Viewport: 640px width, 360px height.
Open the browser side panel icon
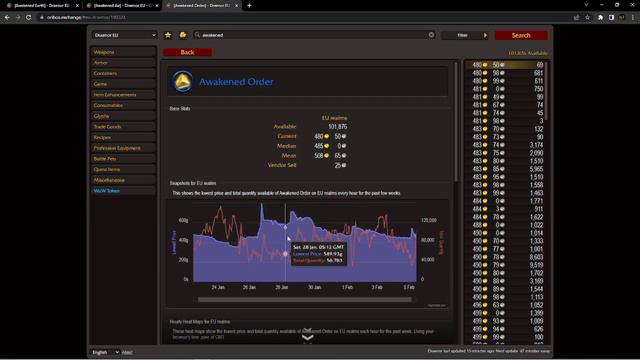click(611, 17)
